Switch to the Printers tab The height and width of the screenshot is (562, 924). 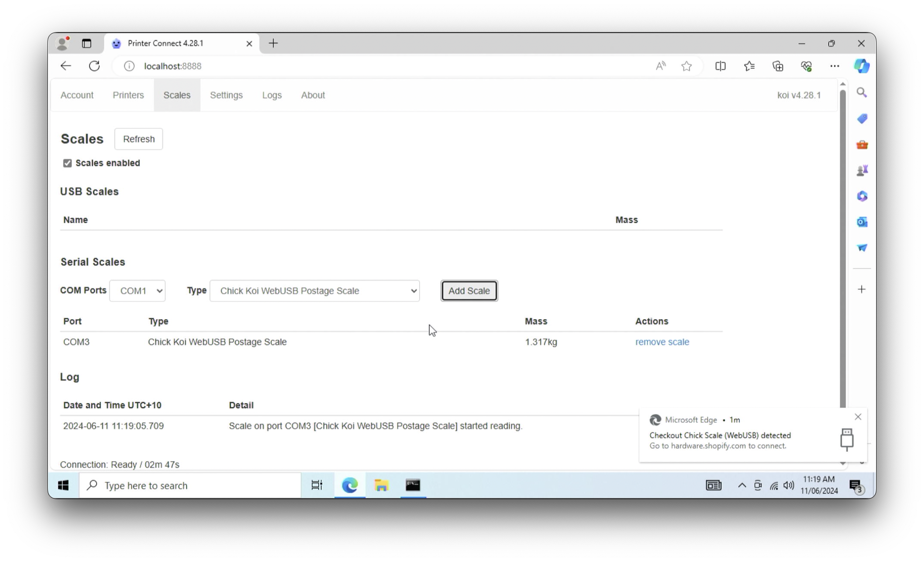128,95
